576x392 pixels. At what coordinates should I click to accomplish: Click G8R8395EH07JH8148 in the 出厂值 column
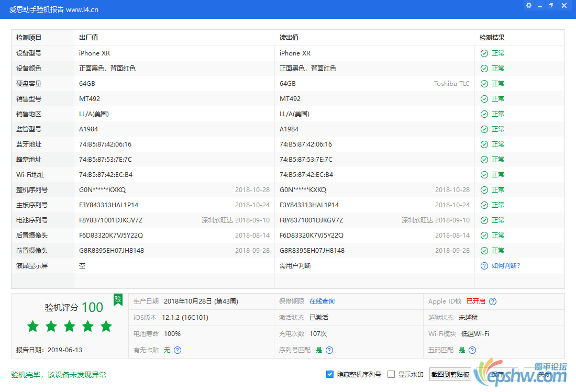point(112,251)
